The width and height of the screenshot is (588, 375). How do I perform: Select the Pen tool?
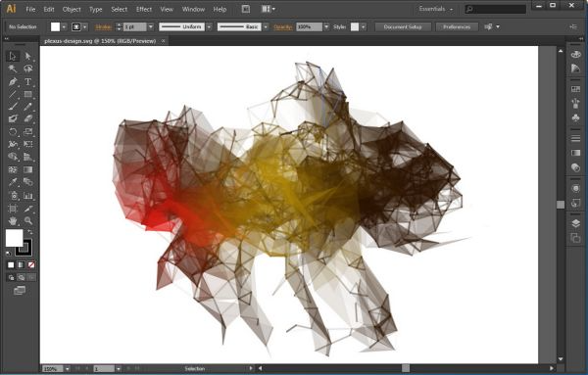13,81
